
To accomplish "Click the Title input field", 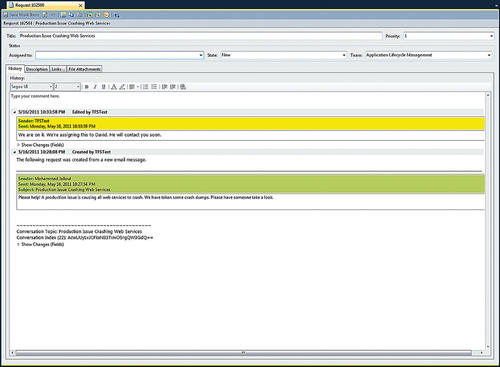I will pos(200,36).
